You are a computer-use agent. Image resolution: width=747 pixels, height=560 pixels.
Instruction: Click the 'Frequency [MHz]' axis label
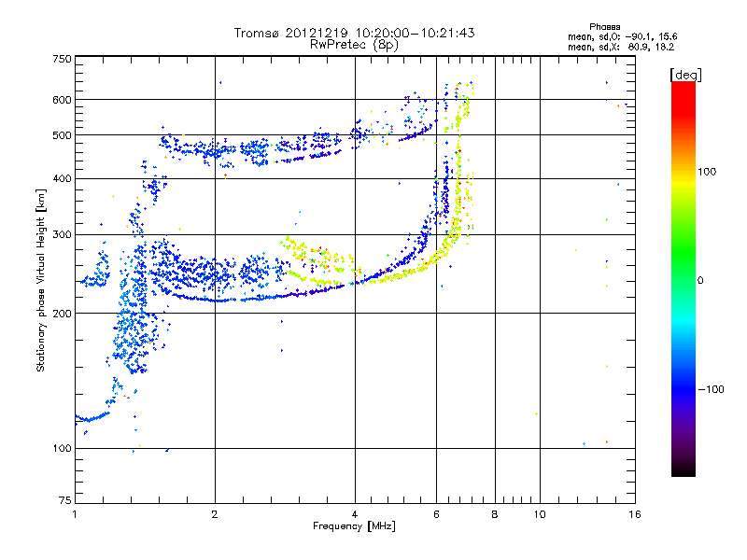[354, 526]
